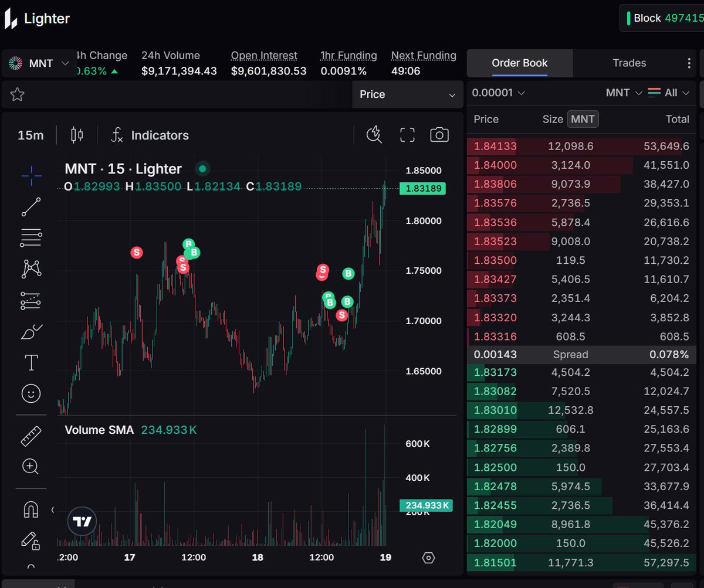The height and width of the screenshot is (588, 704).
Task: Toggle size unit MNT badge
Action: point(583,119)
